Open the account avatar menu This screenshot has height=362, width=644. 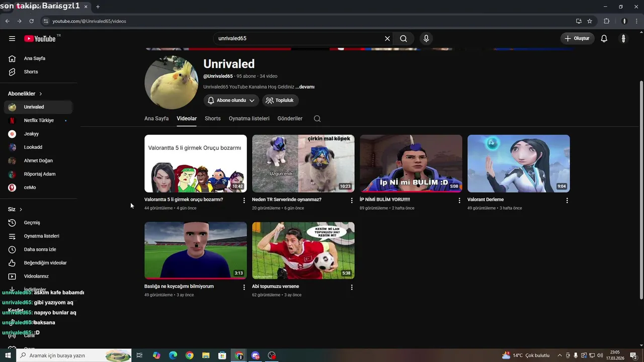point(623,39)
